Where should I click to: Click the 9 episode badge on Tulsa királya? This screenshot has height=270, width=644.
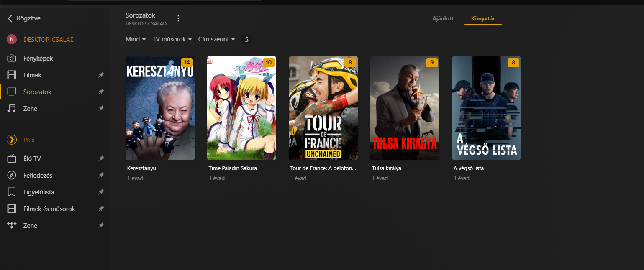click(x=431, y=63)
